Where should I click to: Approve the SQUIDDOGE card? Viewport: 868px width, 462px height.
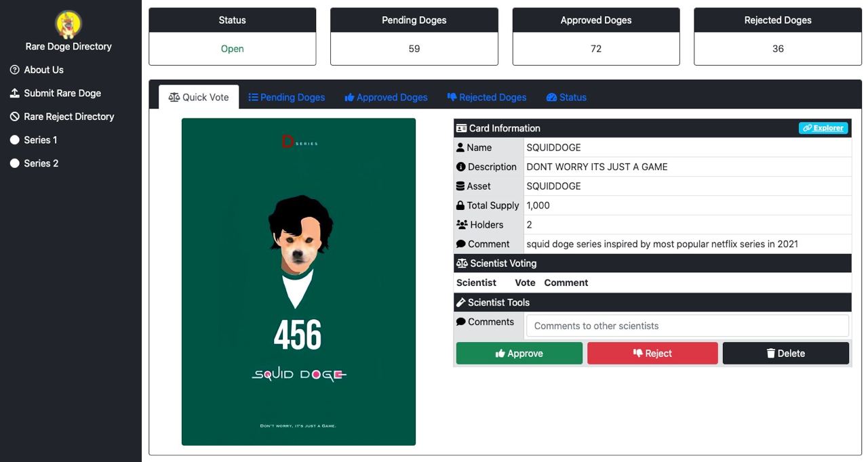point(519,353)
